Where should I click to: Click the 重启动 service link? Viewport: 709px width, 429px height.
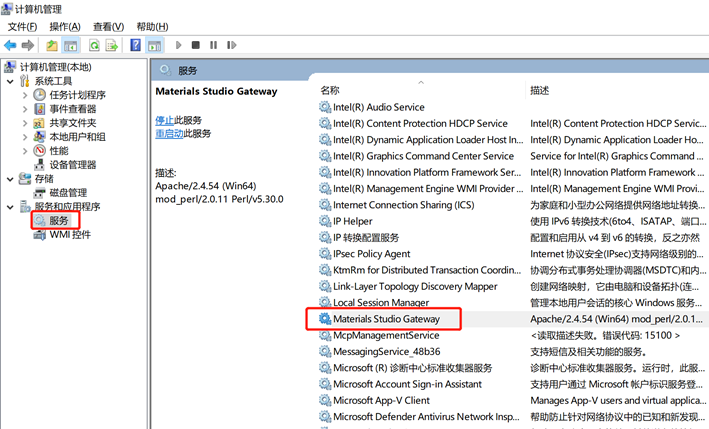point(168,133)
